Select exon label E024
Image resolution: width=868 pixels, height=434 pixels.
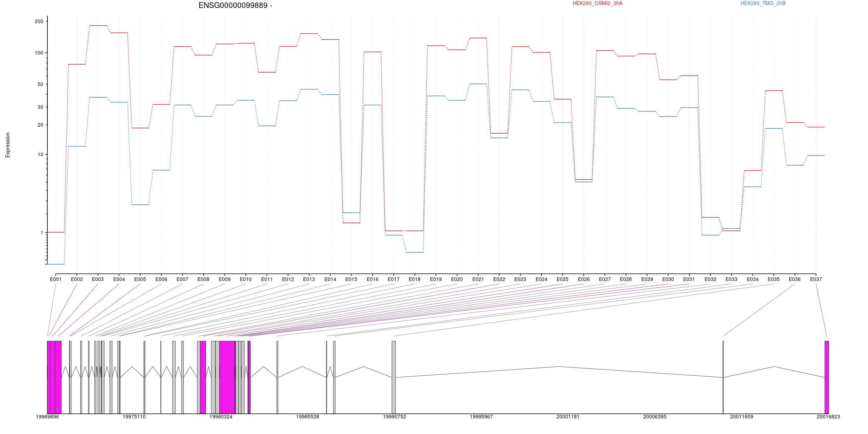click(541, 280)
